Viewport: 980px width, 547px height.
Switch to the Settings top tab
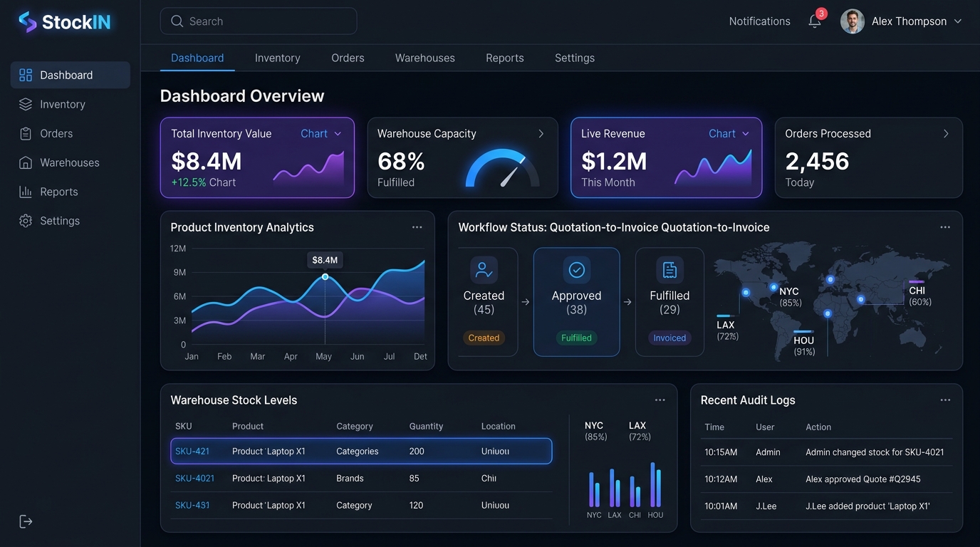575,58
